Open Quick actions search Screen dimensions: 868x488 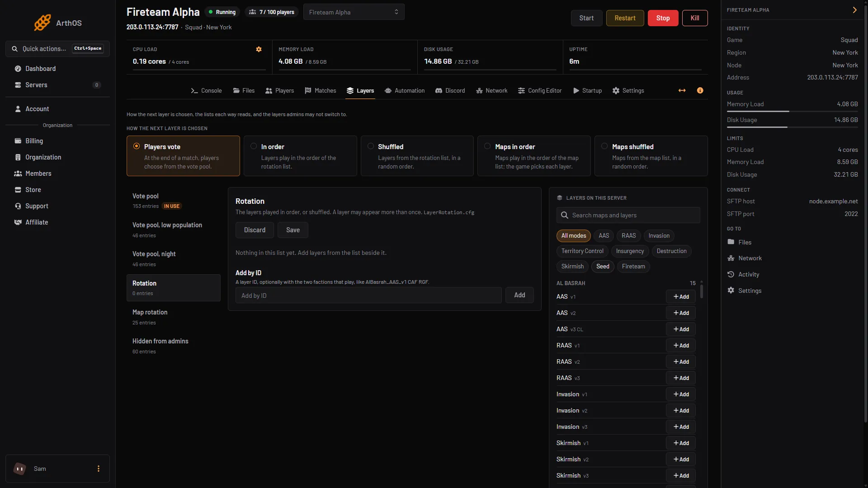57,49
